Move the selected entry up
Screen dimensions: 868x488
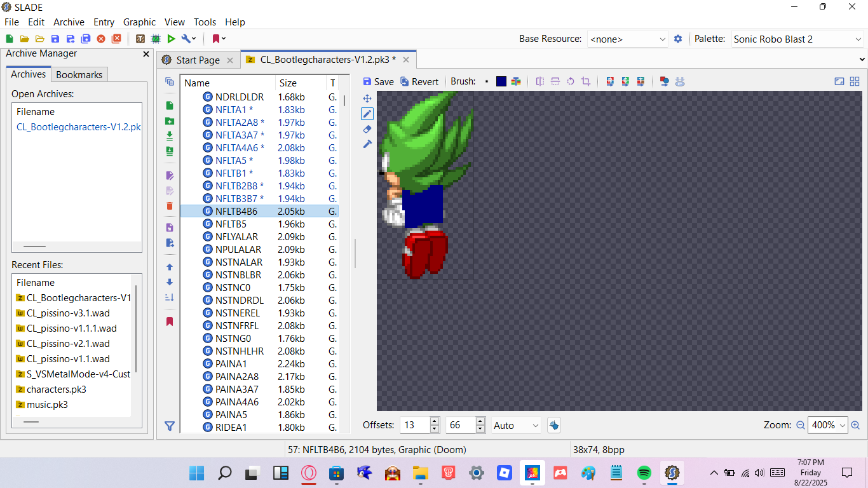pos(170,267)
